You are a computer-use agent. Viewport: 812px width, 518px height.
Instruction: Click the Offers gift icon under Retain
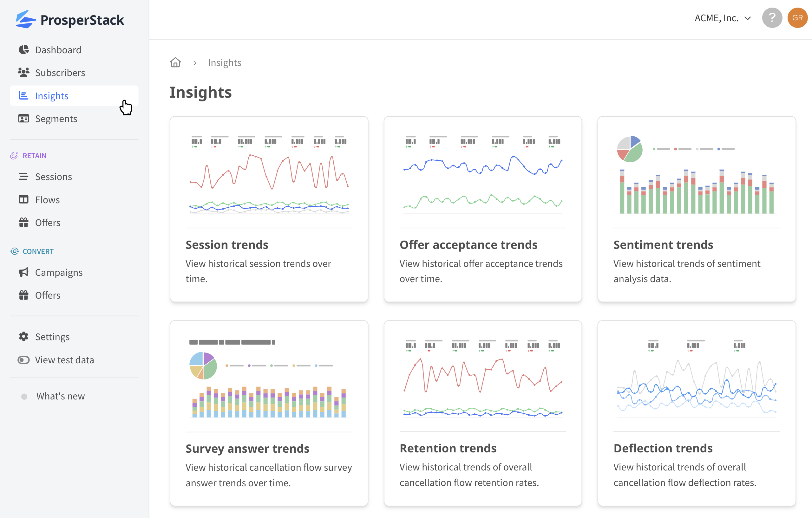point(23,223)
